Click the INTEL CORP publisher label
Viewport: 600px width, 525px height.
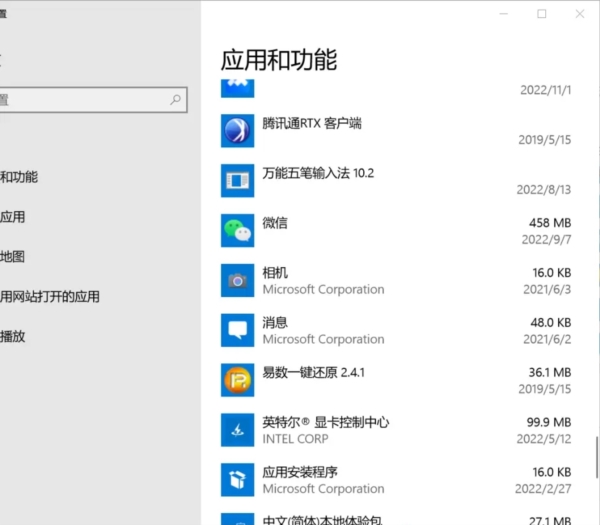tap(295, 439)
